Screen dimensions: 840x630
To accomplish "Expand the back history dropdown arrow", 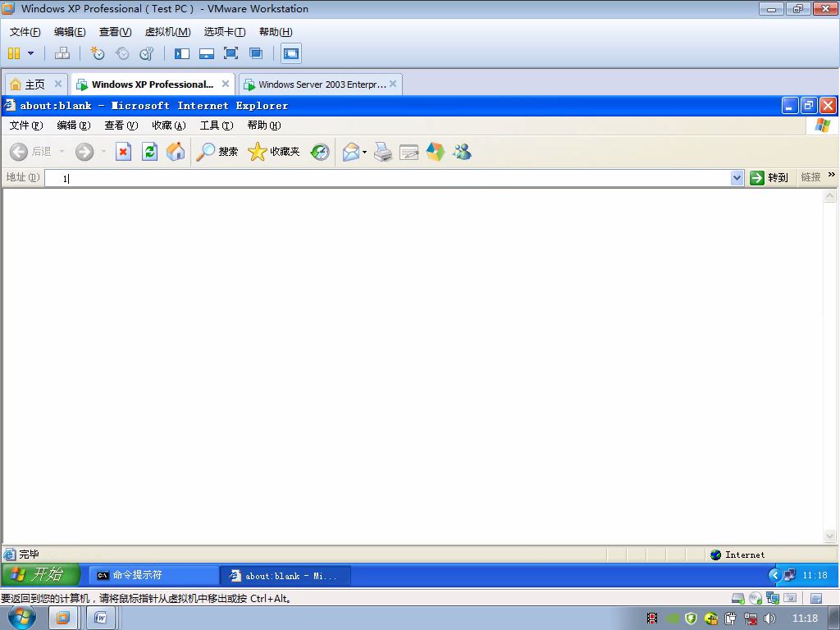I will [62, 152].
